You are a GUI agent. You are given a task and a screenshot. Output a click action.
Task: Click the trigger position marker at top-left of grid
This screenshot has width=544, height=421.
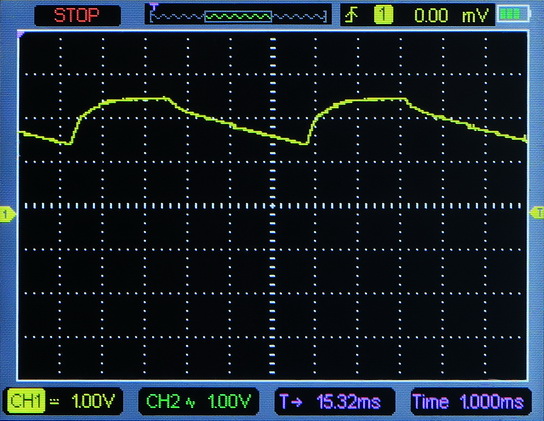(21, 34)
